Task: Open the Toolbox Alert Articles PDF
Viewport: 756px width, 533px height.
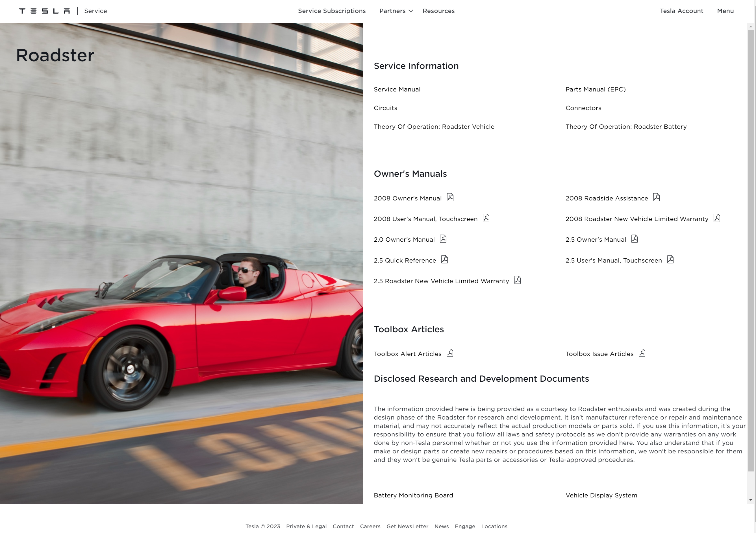Action: 449,352
